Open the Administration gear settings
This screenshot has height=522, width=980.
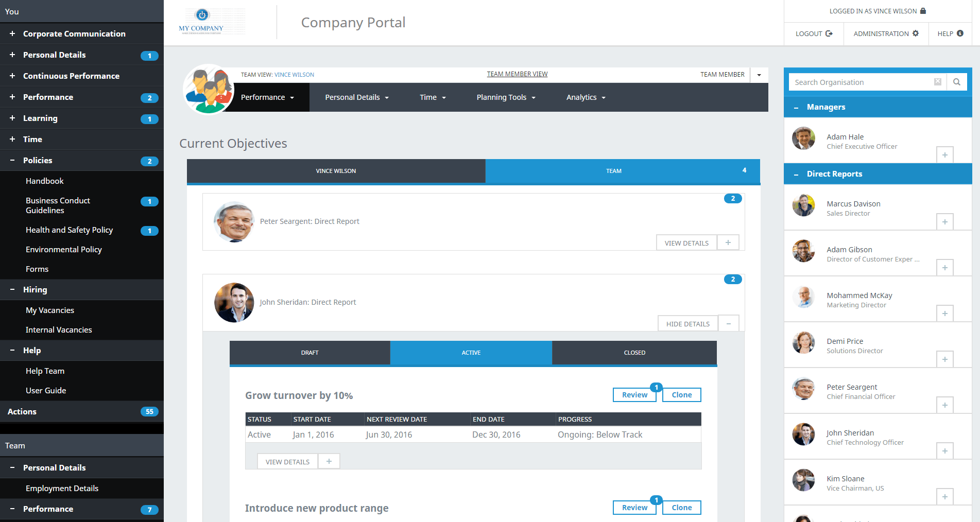coord(916,33)
